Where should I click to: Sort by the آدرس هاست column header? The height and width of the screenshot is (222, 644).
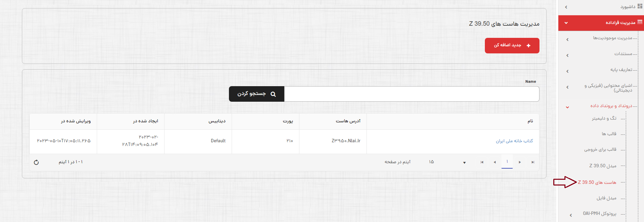click(348, 121)
